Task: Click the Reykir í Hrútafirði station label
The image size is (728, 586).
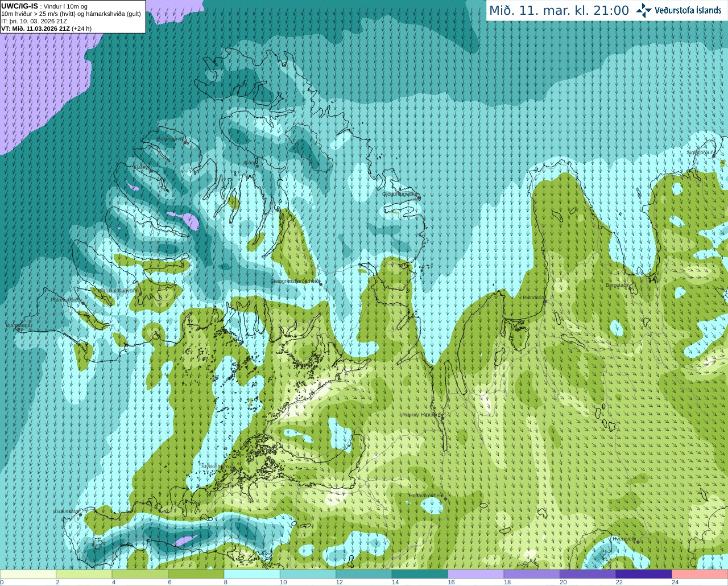Action: coord(421,415)
